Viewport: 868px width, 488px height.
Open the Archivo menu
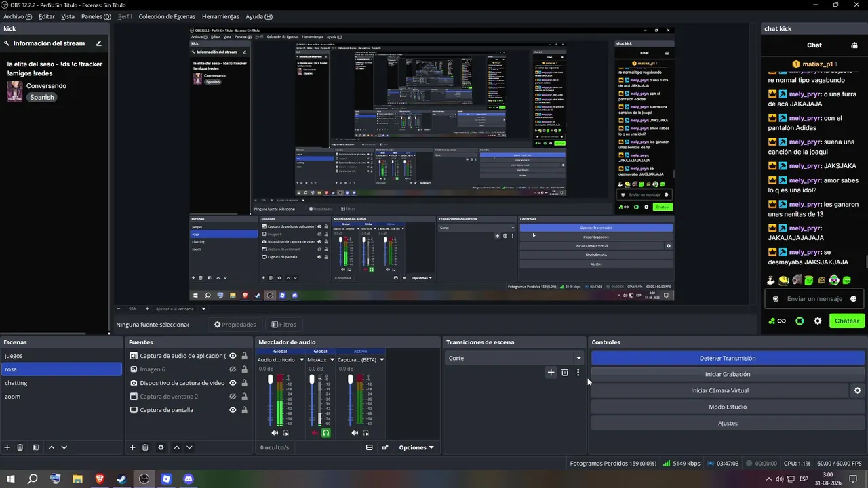pos(18,16)
